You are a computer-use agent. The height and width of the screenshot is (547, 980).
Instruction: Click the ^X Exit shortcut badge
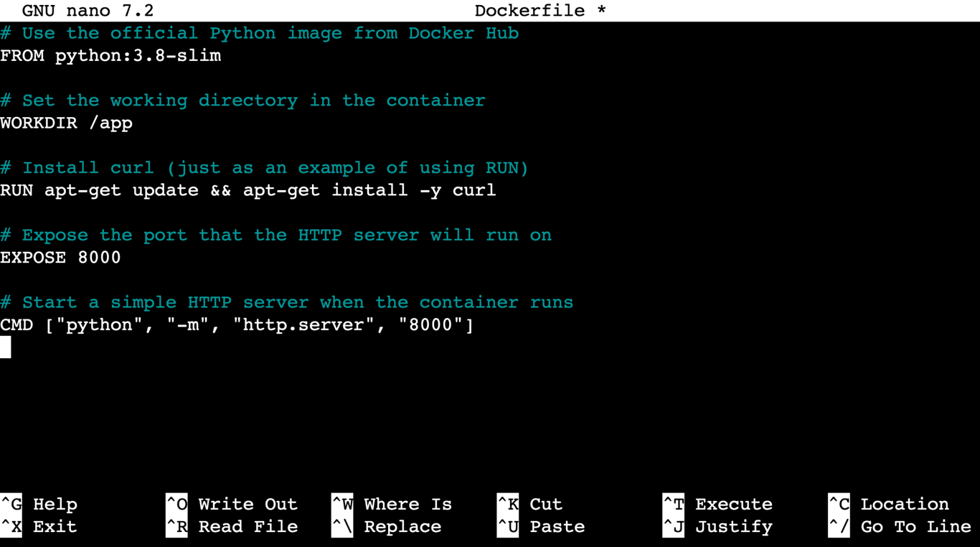pos(11,526)
